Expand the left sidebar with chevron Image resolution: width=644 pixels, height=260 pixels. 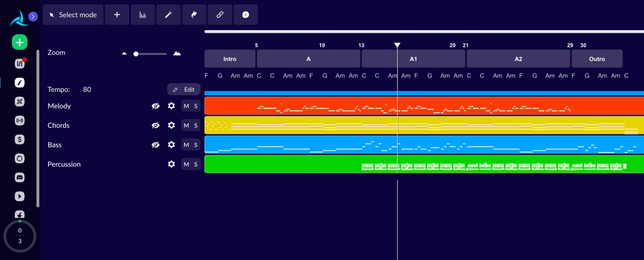coord(33,17)
